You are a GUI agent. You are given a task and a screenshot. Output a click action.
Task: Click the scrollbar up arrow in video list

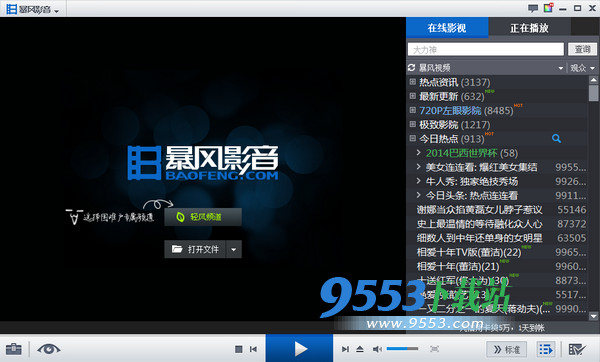click(x=593, y=80)
